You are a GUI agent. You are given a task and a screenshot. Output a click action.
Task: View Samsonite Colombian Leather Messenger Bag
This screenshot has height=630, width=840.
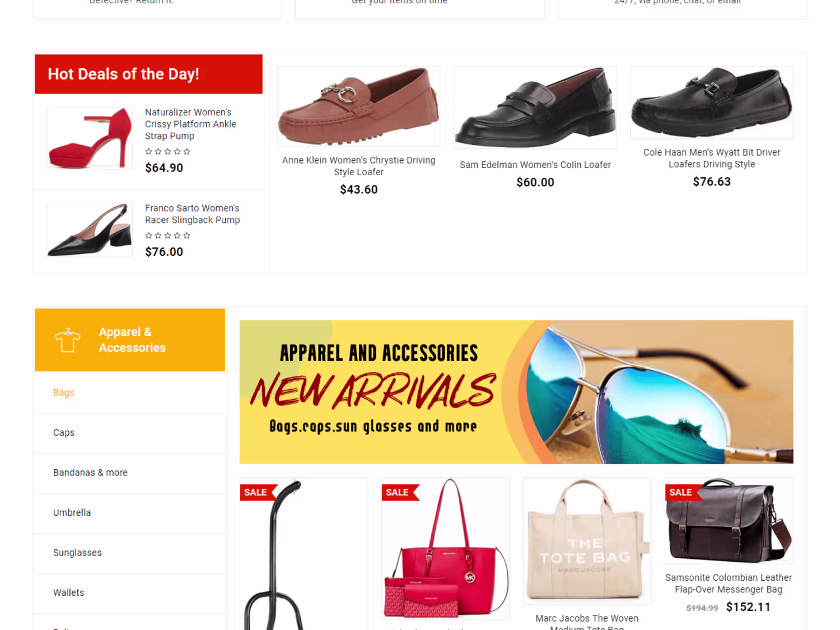coord(729,584)
